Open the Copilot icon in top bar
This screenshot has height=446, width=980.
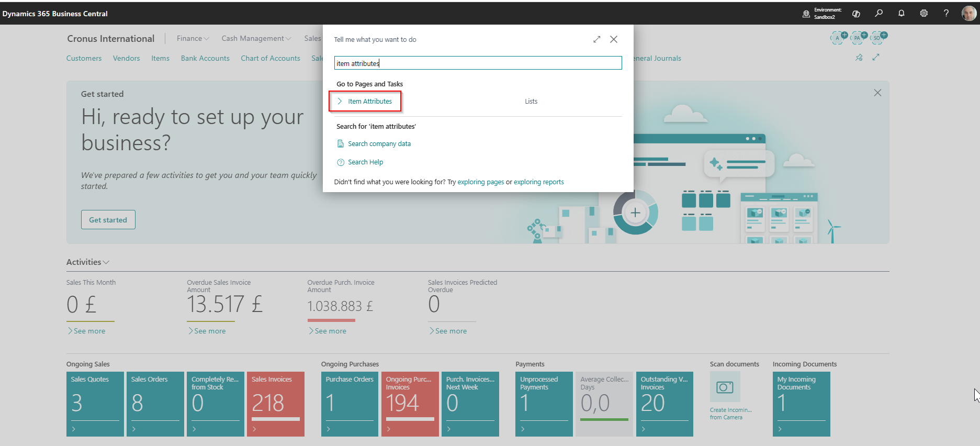[856, 14]
